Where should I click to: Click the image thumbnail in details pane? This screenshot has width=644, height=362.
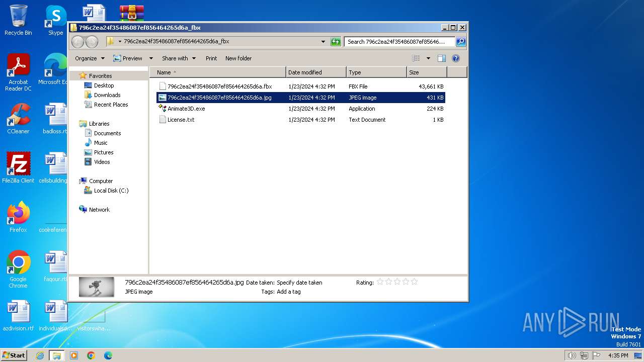[96, 287]
